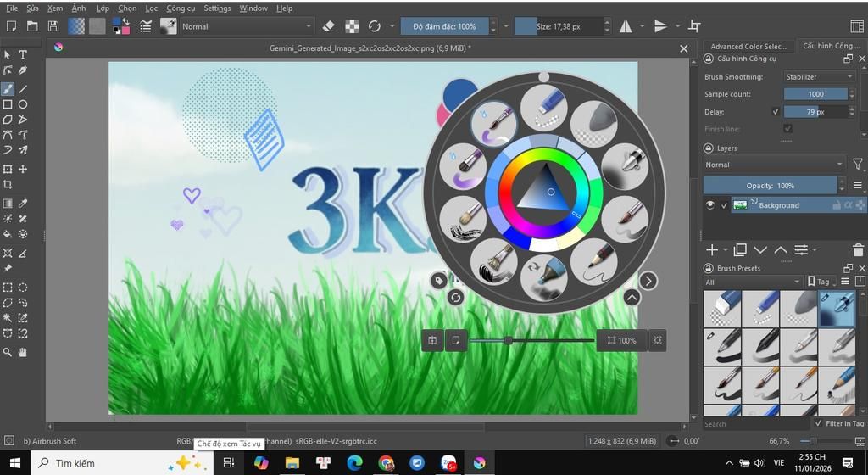This screenshot has width=868, height=475.
Task: Move the layer down with down arrow
Action: tap(760, 250)
